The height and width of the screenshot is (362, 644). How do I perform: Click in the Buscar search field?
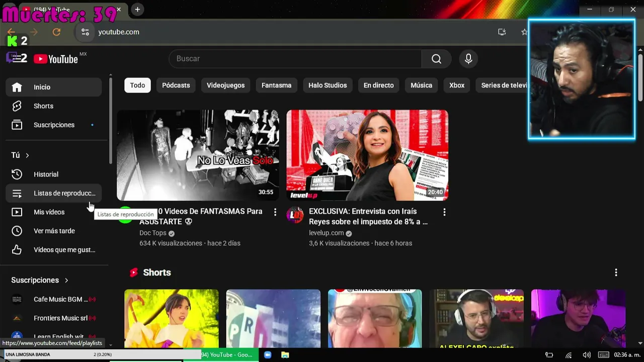tap(295, 59)
